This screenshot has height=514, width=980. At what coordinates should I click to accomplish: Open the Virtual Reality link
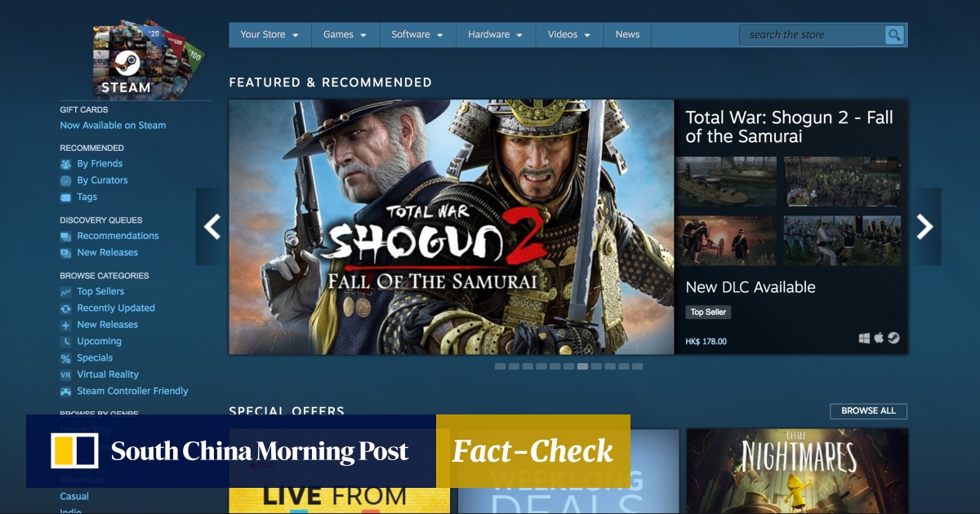coord(108,374)
